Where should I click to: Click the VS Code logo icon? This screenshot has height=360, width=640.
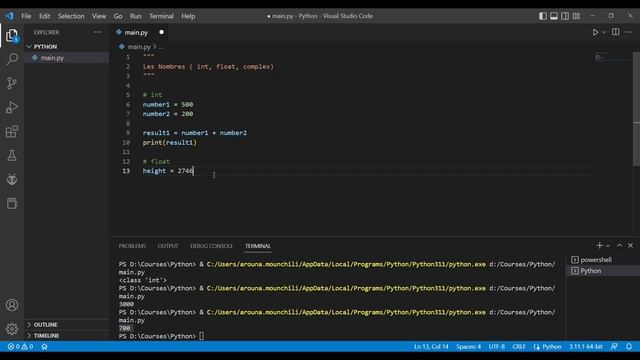click(9, 16)
